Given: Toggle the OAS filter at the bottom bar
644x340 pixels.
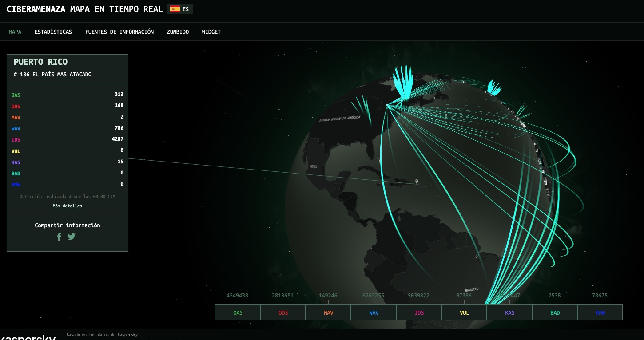Looking at the screenshot, I should pyautogui.click(x=238, y=312).
